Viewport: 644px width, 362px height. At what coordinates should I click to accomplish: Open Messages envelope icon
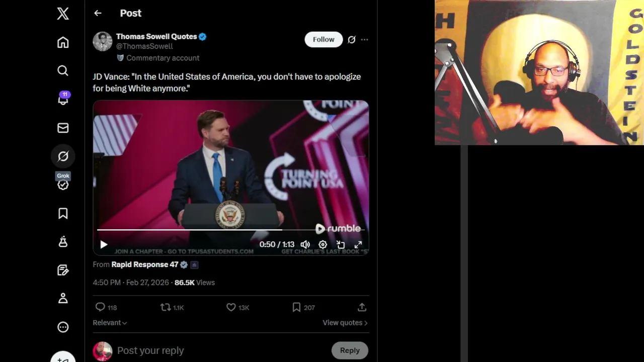tap(63, 128)
